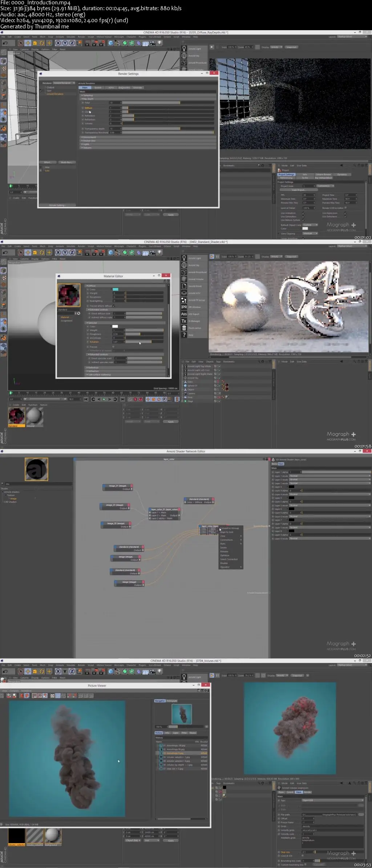The image size is (372, 868).
Task: Click Arnold Sky icon in 0402_Standard_Shader window
Action: [184, 265]
